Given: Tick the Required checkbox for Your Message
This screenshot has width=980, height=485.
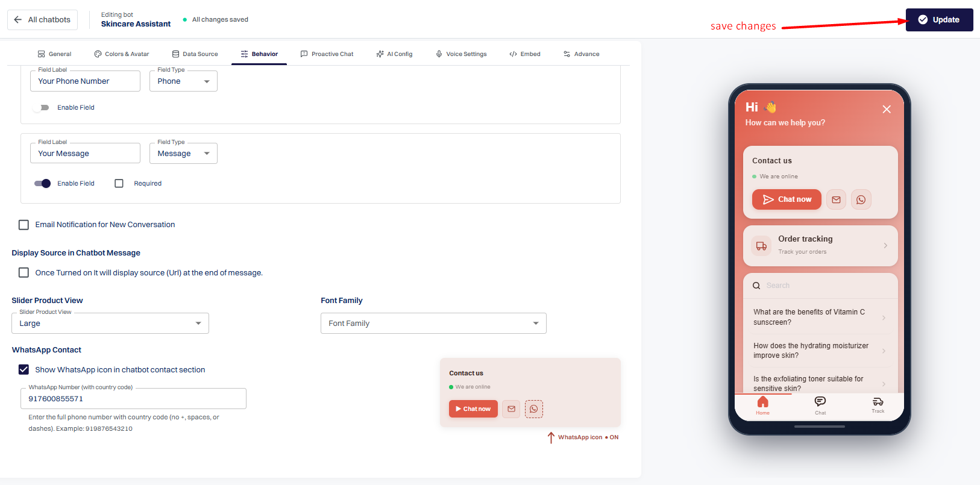Looking at the screenshot, I should point(119,183).
